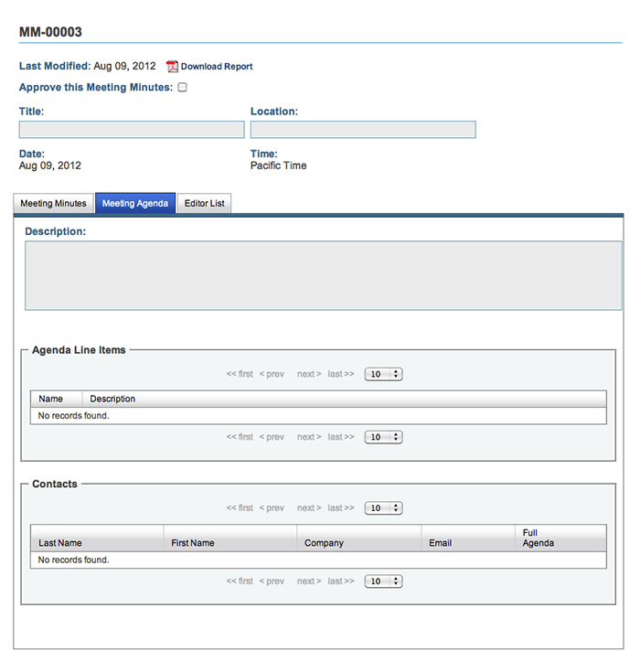The image size is (640, 672).
Task: Sort Agenda Line Items by Description column
Action: tap(344, 399)
